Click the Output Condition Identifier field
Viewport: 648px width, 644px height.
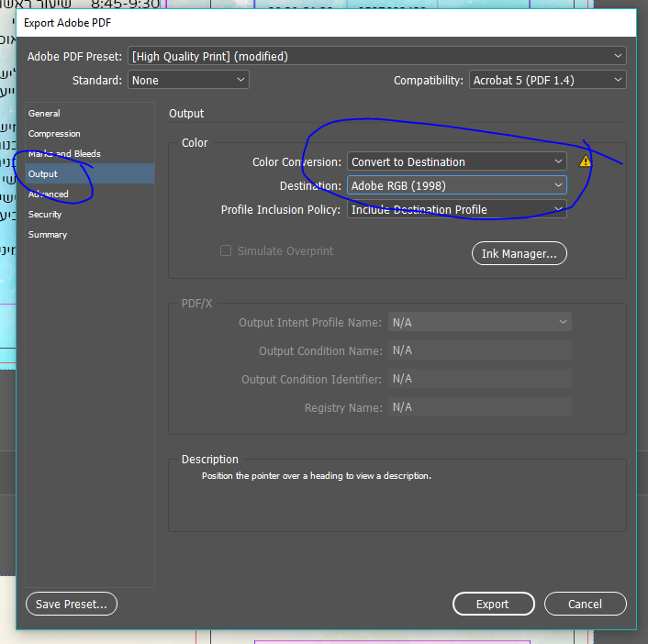[480, 379]
